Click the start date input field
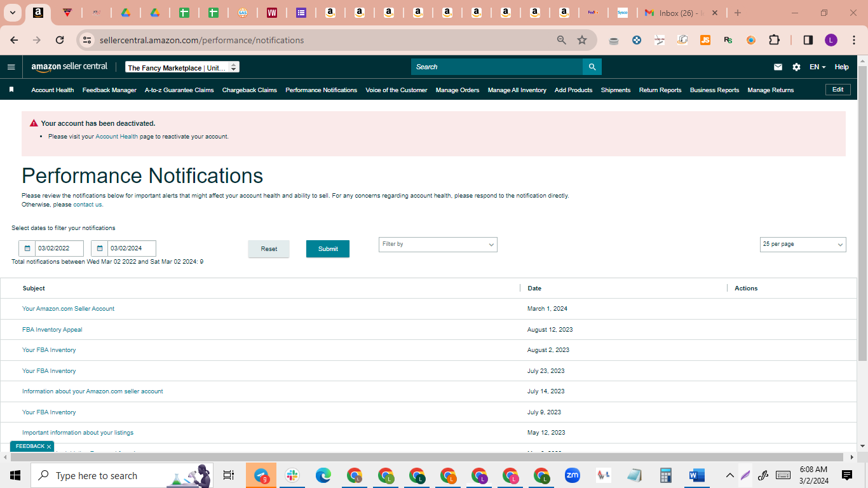This screenshot has height=488, width=868. click(59, 248)
